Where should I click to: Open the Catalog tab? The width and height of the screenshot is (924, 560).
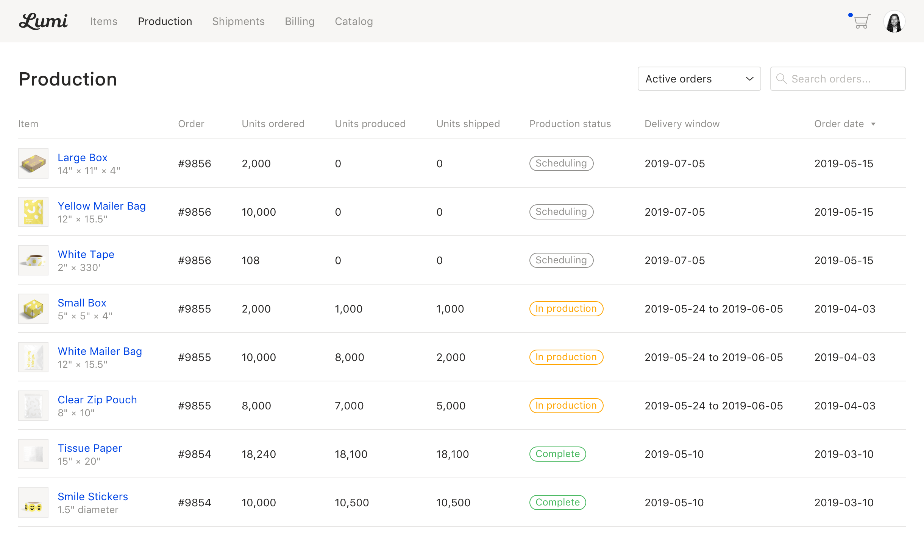point(354,21)
